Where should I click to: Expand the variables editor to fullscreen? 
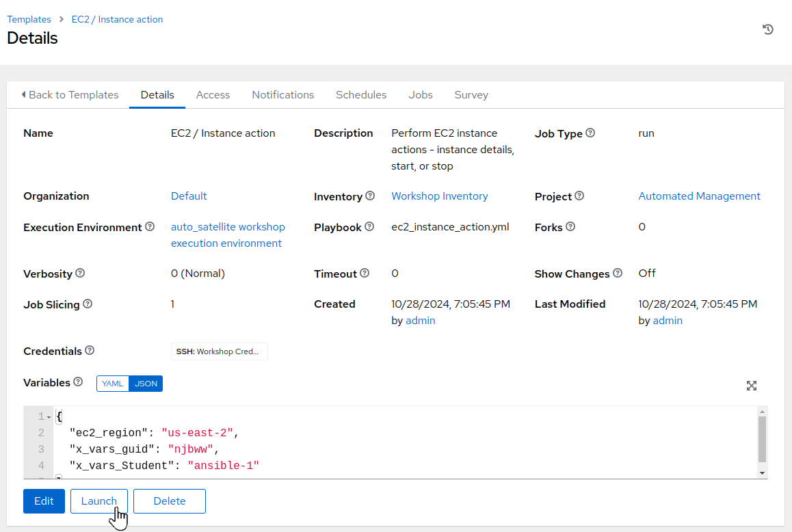(x=752, y=386)
